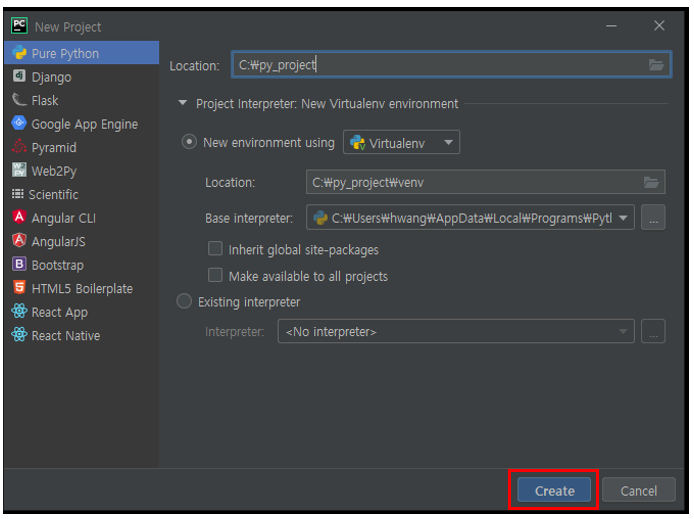The height and width of the screenshot is (519, 694).
Task: Enable Make available to all projects
Action: [215, 275]
